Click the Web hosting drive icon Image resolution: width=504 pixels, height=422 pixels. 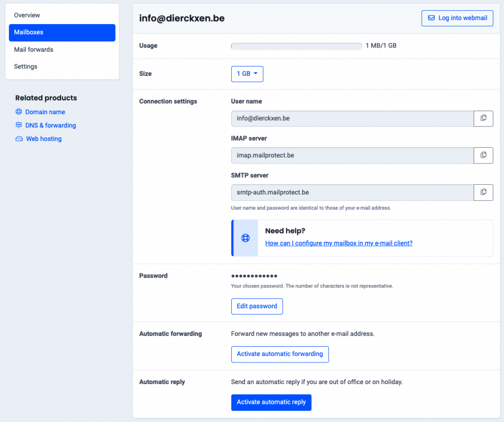click(19, 139)
